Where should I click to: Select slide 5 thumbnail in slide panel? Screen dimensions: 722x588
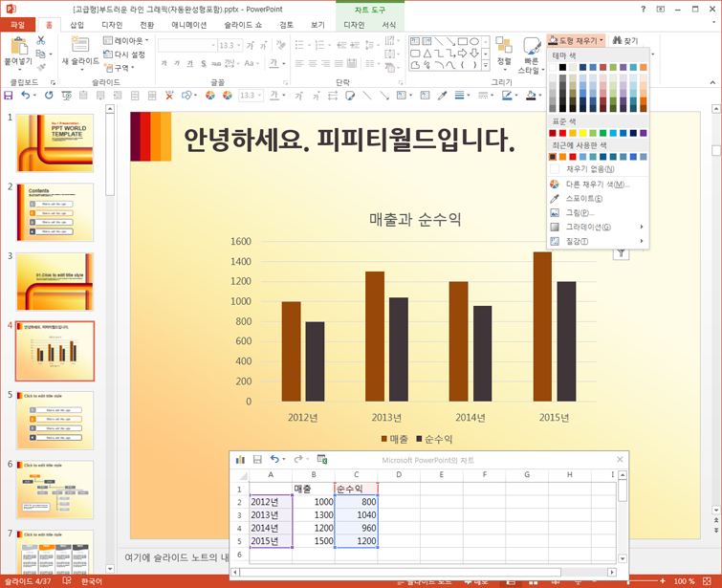click(55, 420)
